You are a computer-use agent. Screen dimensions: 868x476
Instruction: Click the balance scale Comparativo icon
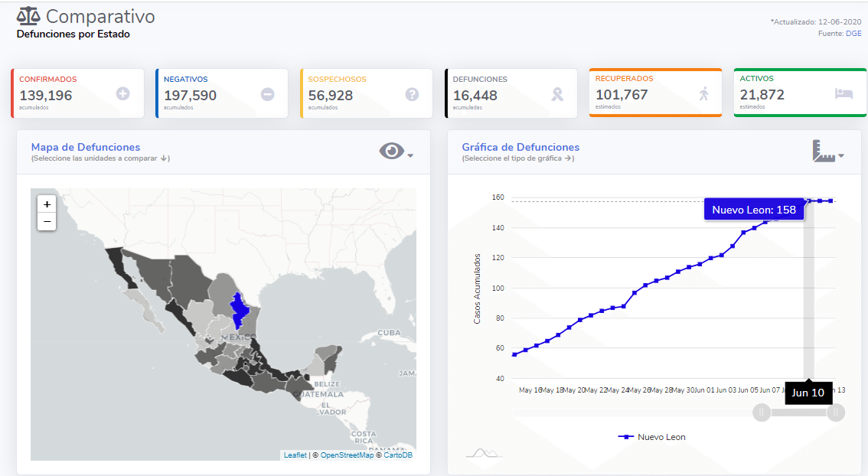click(x=28, y=16)
